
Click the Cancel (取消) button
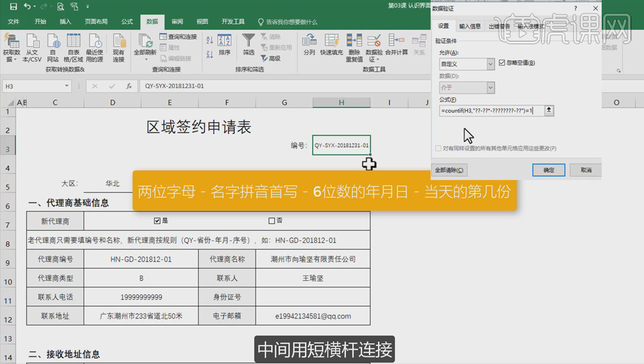(x=585, y=170)
